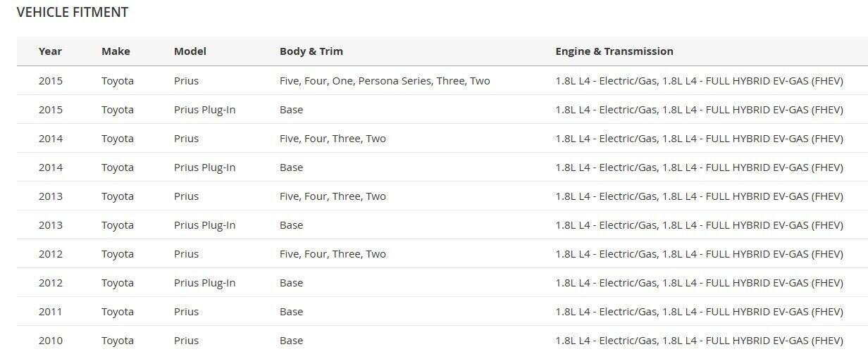The image size is (868, 354).
Task: Click the Vehicle Fitment section heading
Action: [x=73, y=12]
